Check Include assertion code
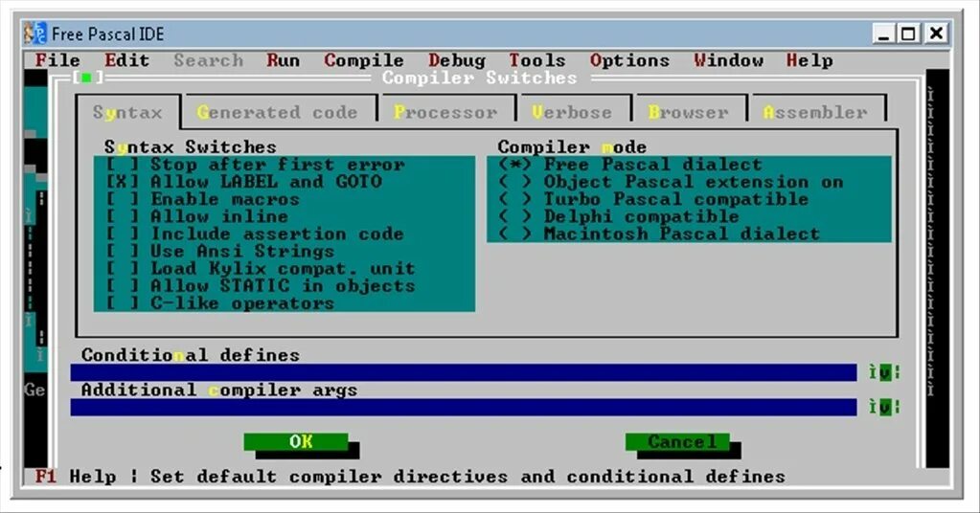 pos(255,234)
